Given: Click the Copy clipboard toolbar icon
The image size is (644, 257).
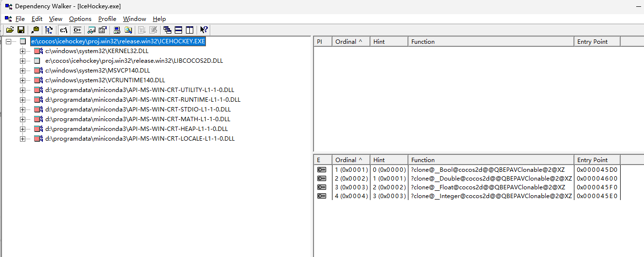Looking at the screenshot, I should click(x=35, y=30).
